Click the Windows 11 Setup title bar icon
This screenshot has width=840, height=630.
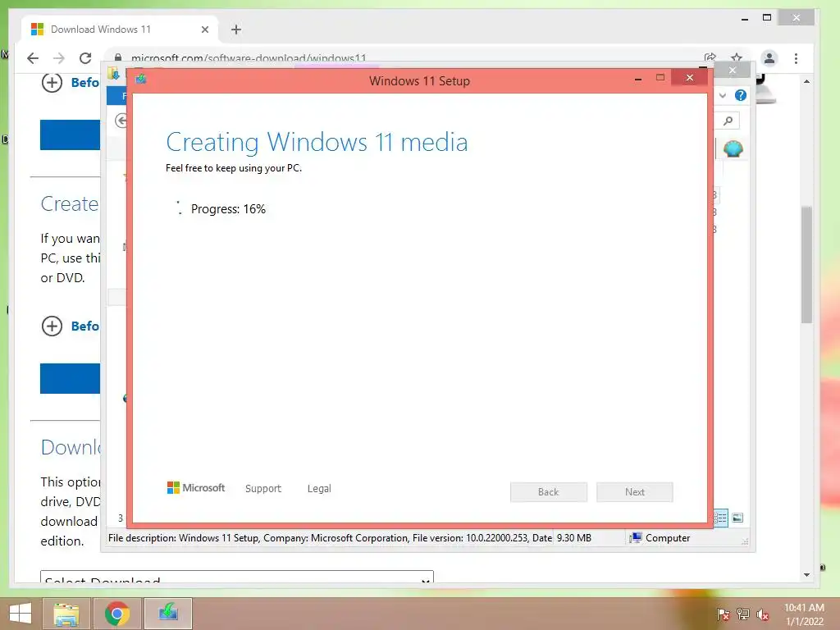(x=141, y=80)
